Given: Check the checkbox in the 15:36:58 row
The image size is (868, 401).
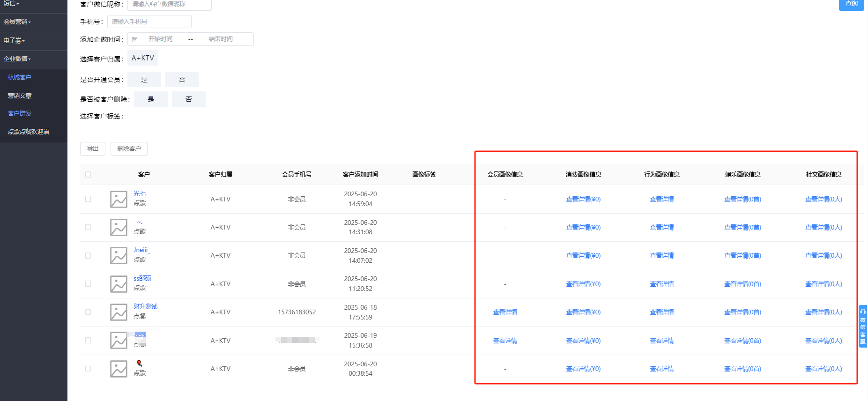Looking at the screenshot, I should pyautogui.click(x=88, y=341).
